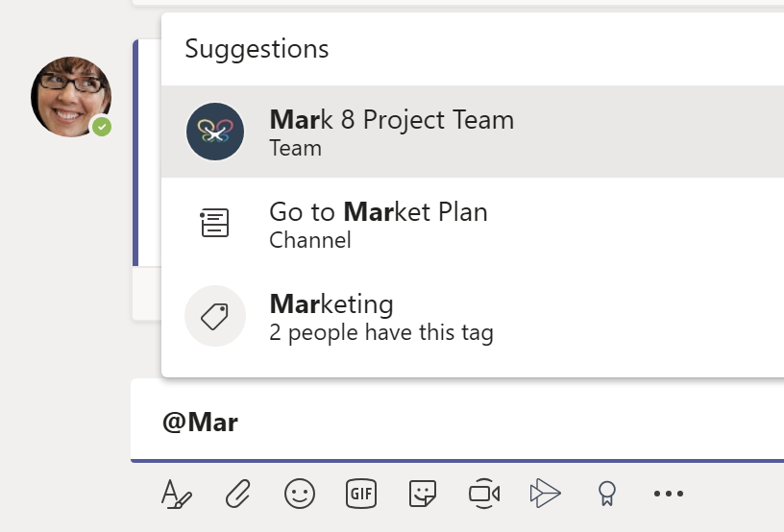Click the channel icon beside Go to Market Plan

pyautogui.click(x=214, y=224)
